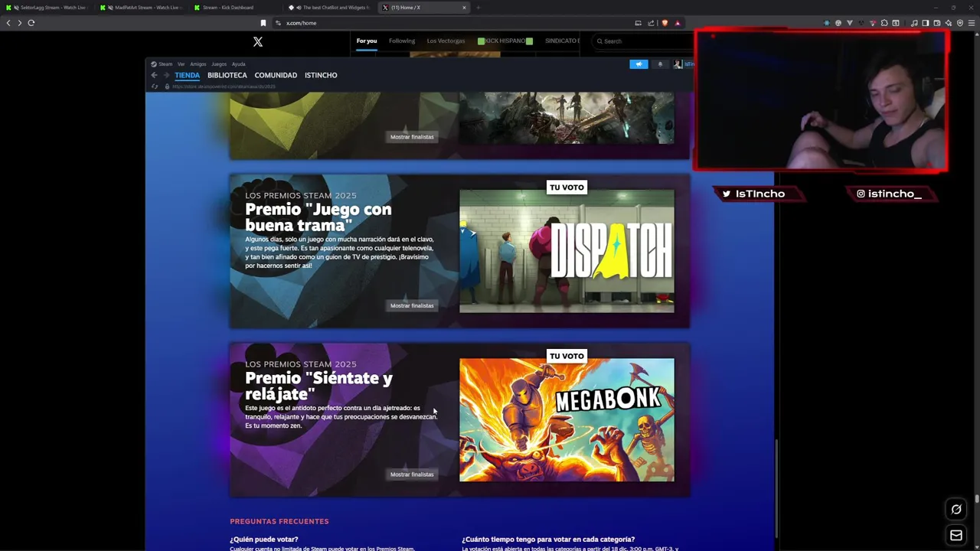Select the SINDICATO list tab

pos(561,41)
